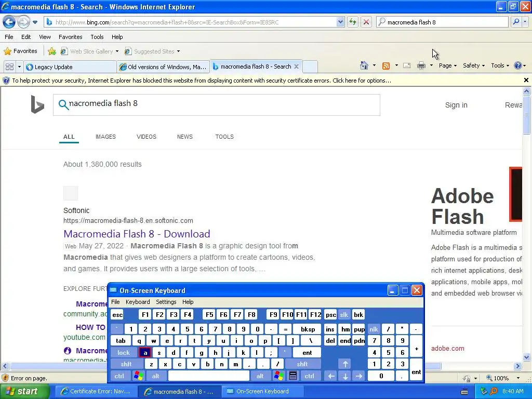Toggle slk scroll lock key on keyboard
This screenshot has height=399, width=532.
pyautogui.click(x=344, y=314)
